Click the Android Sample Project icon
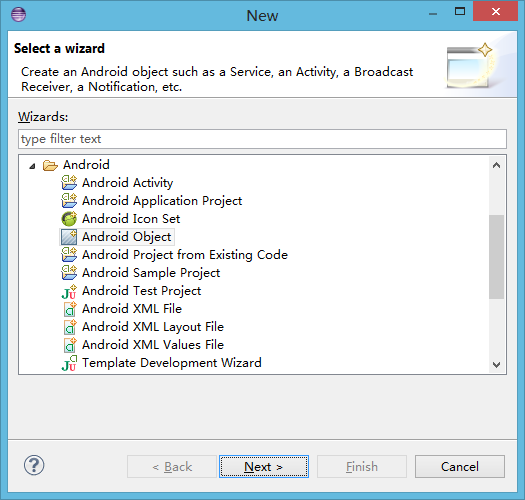The width and height of the screenshot is (525, 500). [x=69, y=273]
